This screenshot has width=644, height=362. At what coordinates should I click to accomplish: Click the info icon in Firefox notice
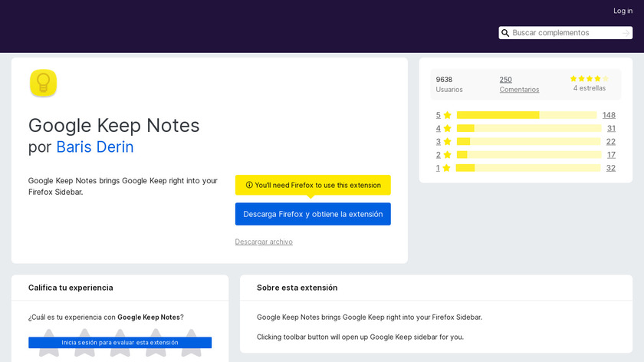249,185
